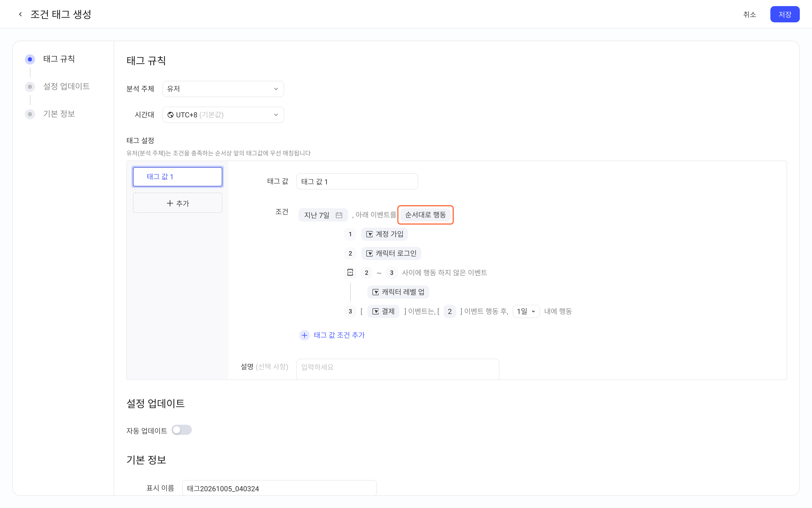Image resolution: width=812 pixels, height=508 pixels.
Task: Click the 2 badge in exclusion range
Action: pos(366,273)
